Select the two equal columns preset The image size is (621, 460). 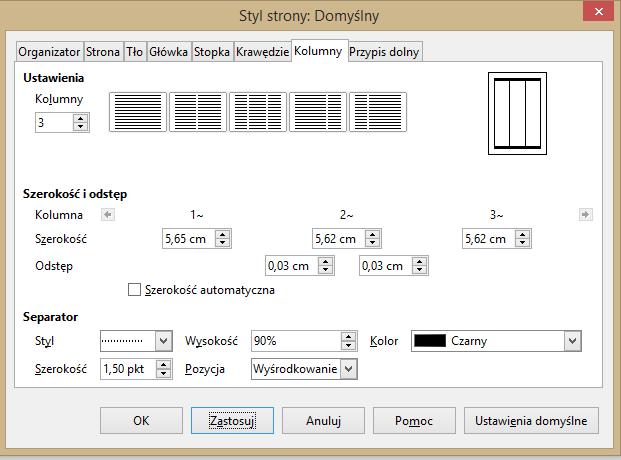pyautogui.click(x=198, y=112)
